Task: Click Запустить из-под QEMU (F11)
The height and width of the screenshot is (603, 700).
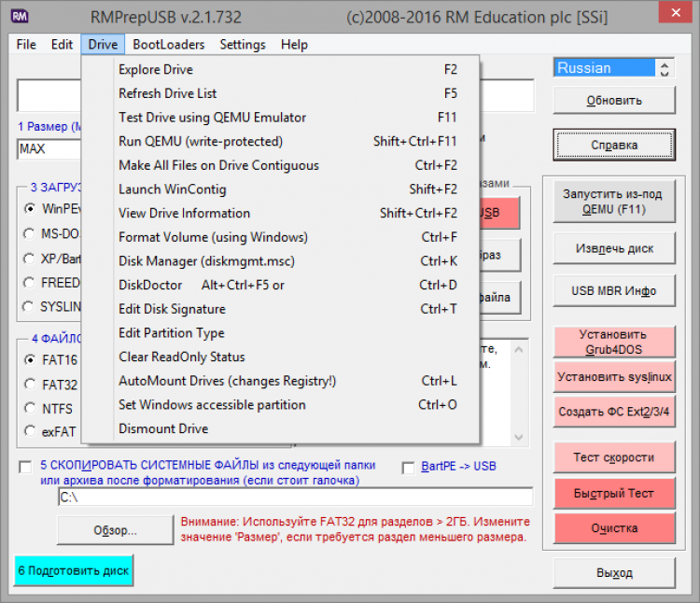Action: 614,202
